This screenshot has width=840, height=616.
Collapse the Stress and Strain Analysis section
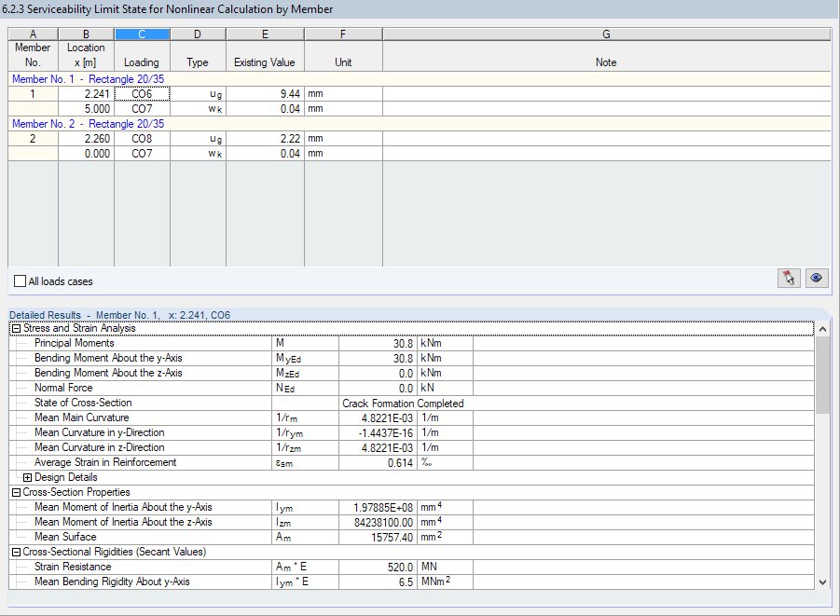point(15,328)
